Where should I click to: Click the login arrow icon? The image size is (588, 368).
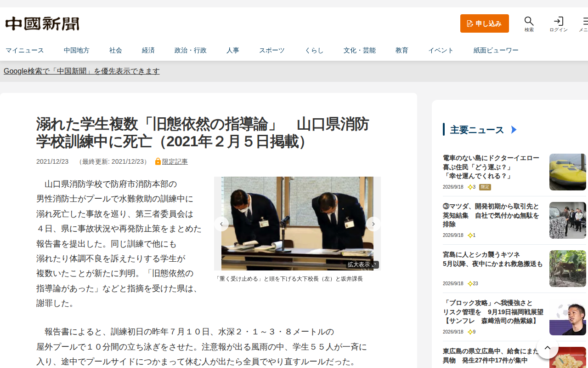(x=559, y=21)
